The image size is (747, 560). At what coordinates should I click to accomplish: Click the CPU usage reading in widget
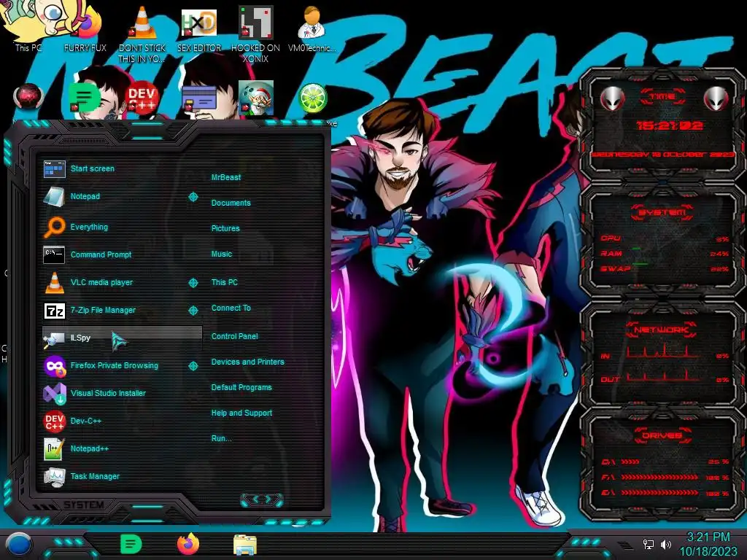[x=722, y=239]
